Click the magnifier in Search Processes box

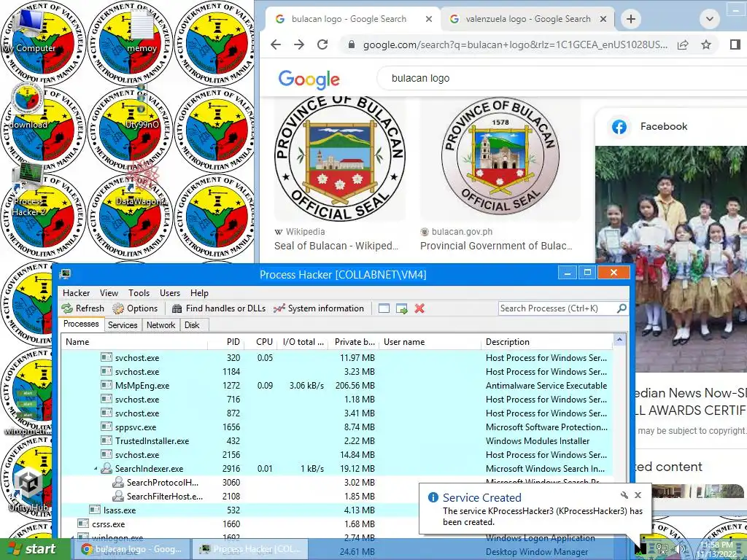[622, 308]
